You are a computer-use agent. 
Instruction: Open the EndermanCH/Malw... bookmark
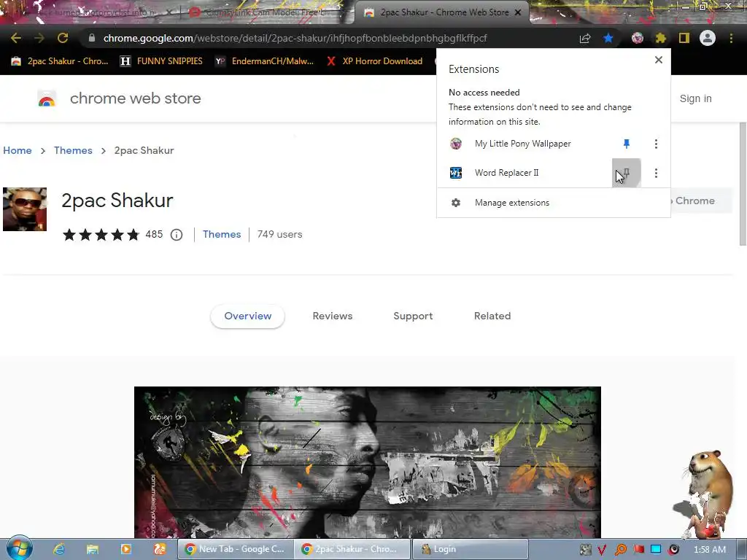264,61
